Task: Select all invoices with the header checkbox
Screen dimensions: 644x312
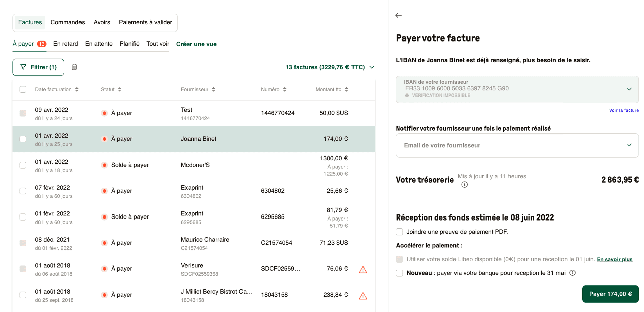Action: 23,89
